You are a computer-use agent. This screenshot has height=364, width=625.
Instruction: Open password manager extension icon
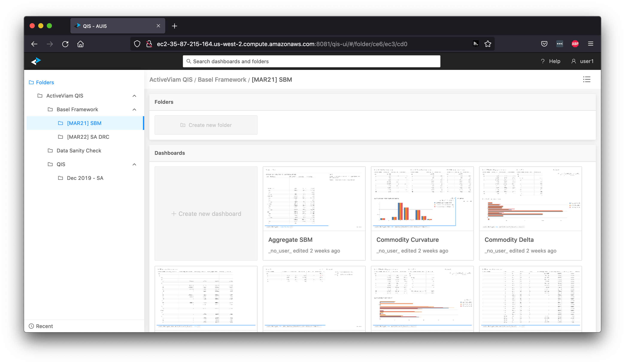click(560, 44)
